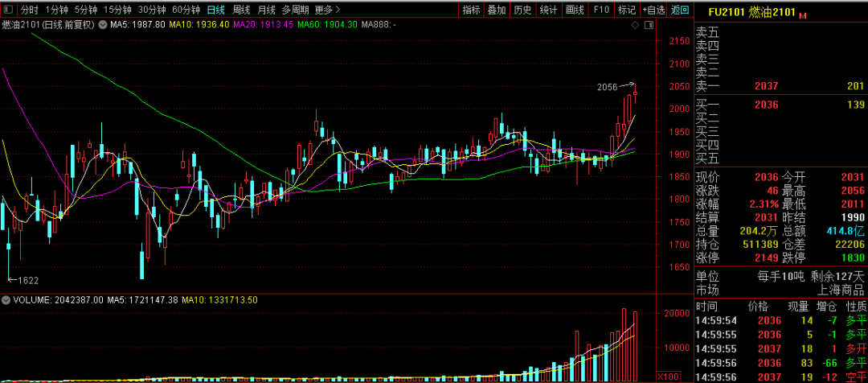The image size is (868, 383).
Task: Click the MA60: 1904.30 indicator label
Action: pyautogui.click(x=327, y=24)
